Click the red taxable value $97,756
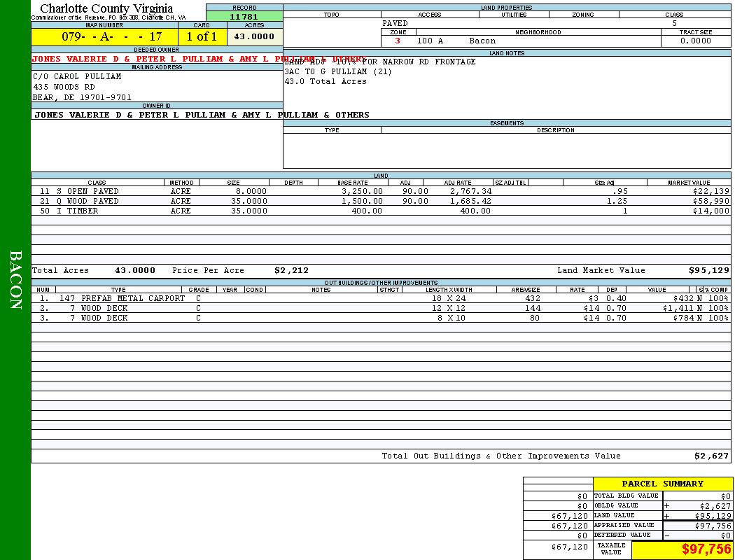The image size is (735, 560). tap(706, 549)
